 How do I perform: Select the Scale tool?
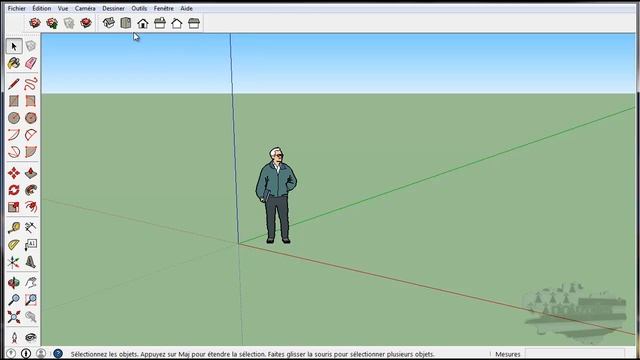click(x=14, y=207)
